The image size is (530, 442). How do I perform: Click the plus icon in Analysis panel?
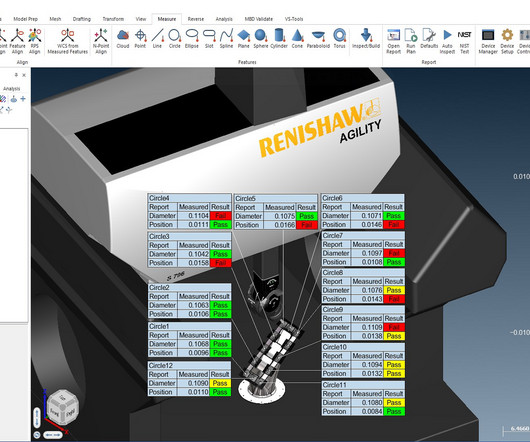(x=23, y=99)
